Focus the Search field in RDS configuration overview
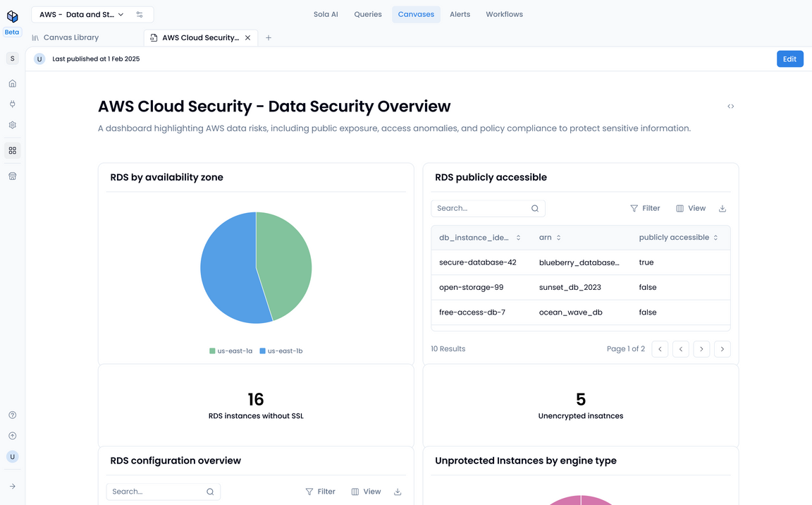Viewport: 812px width, 505px height. (x=163, y=492)
